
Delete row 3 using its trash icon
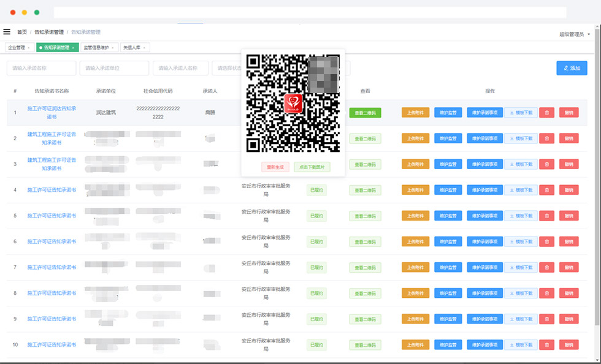[546, 164]
